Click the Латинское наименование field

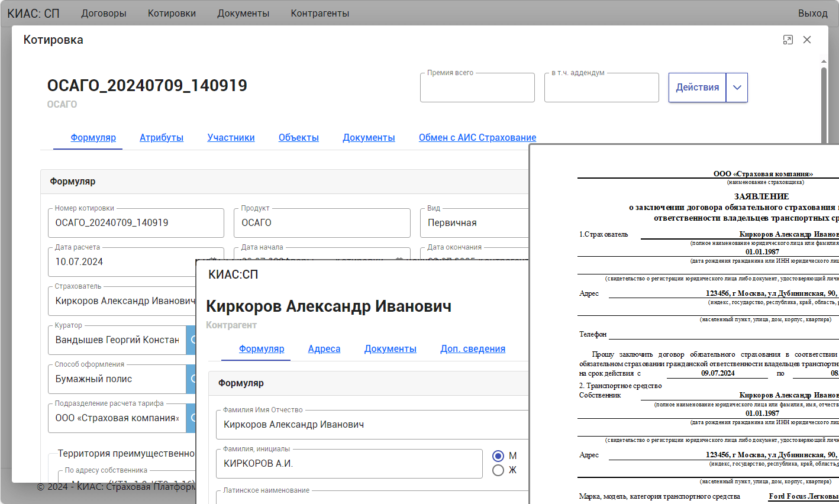coord(372,497)
